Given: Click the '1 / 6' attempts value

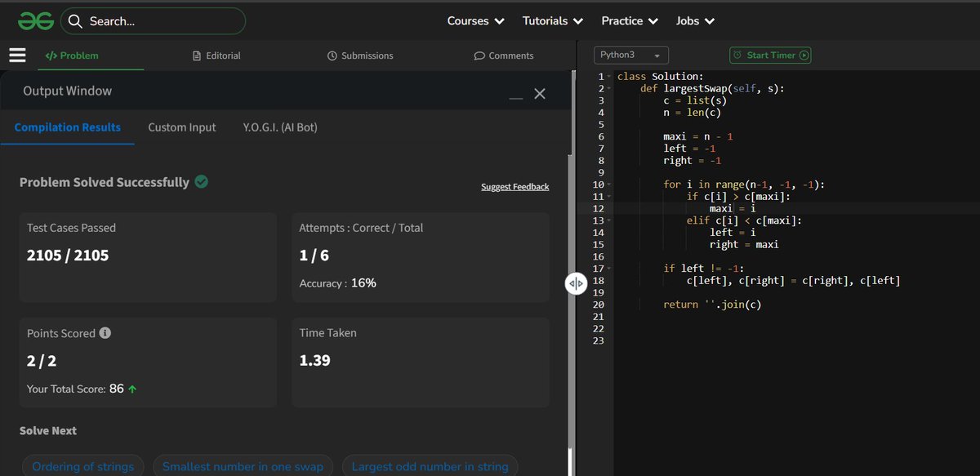Looking at the screenshot, I should tap(314, 255).
